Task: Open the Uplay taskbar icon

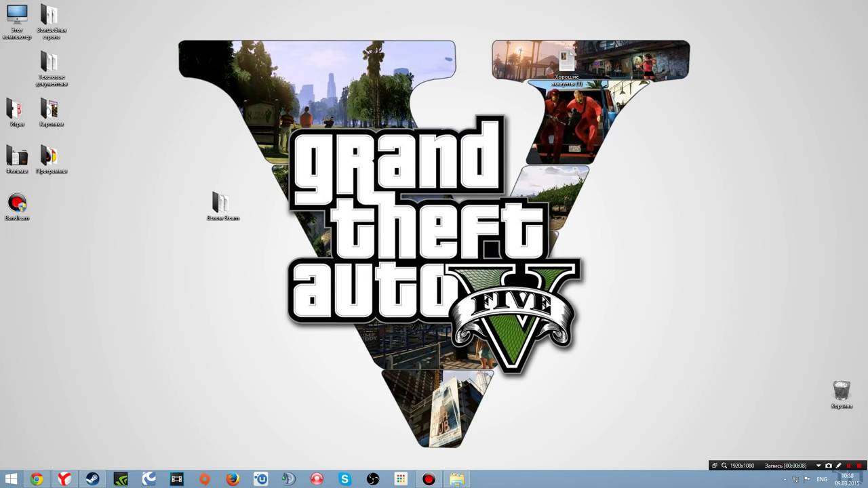Action: tap(261, 479)
